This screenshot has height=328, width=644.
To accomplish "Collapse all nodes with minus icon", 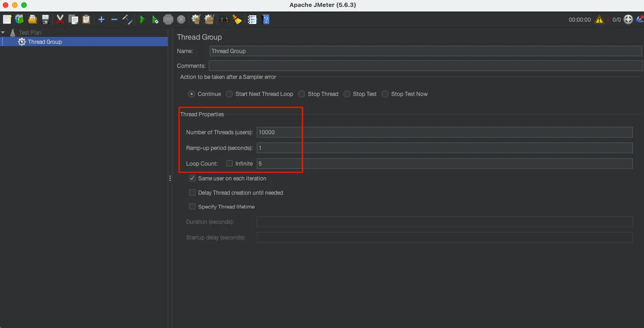I will 114,19.
